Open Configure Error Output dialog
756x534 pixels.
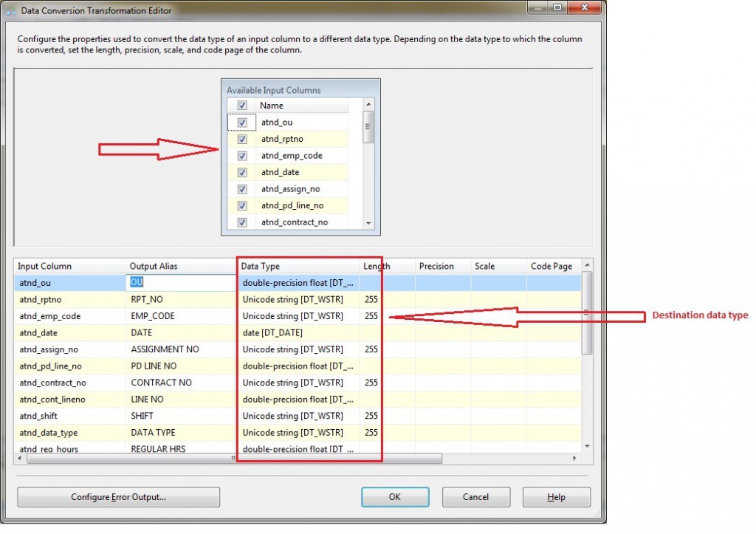[118, 497]
